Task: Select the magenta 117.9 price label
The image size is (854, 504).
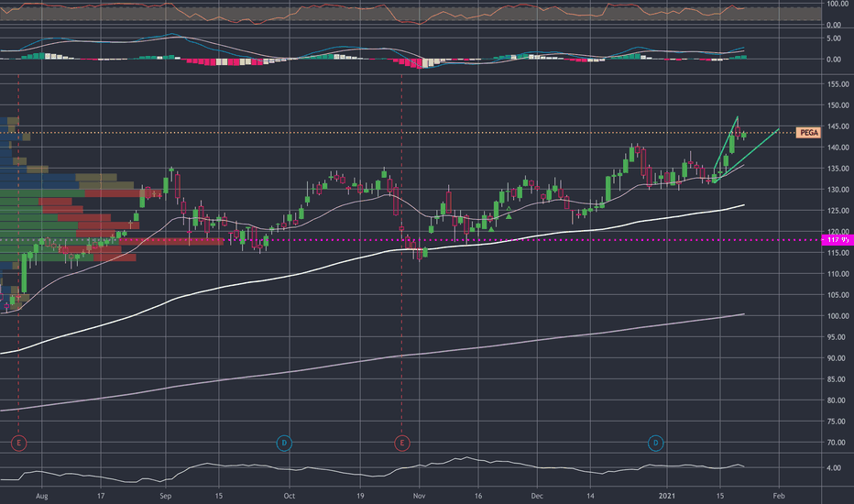Action: pos(836,240)
